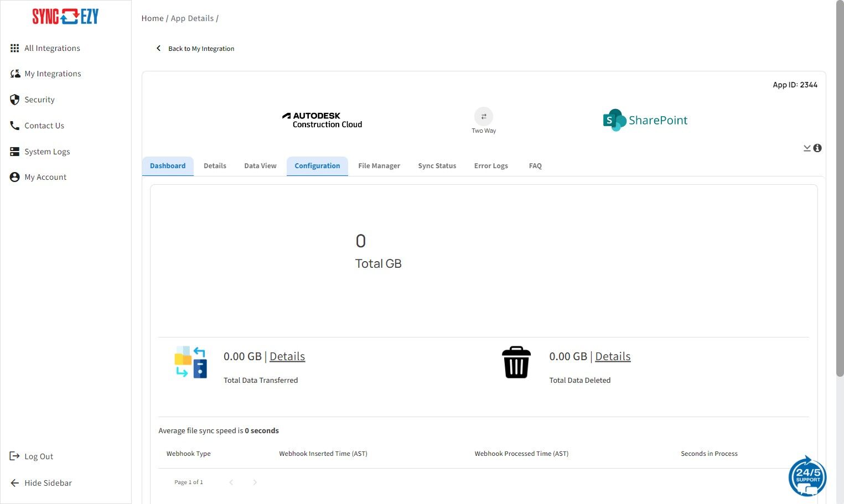Go to previous webhook page
The width and height of the screenshot is (844, 504).
point(231,482)
